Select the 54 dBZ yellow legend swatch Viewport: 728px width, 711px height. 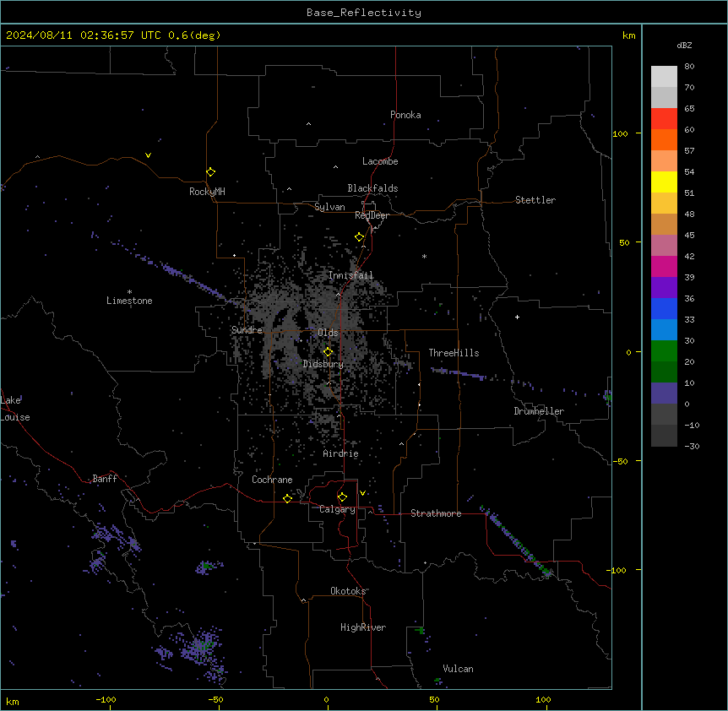[664, 182]
